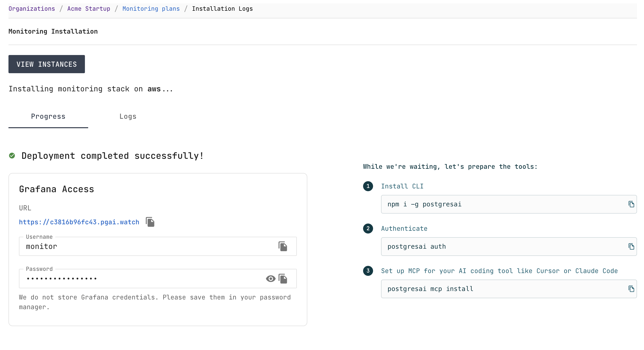Go to Organizations breadcrumb
The image size is (644, 350).
(32, 9)
